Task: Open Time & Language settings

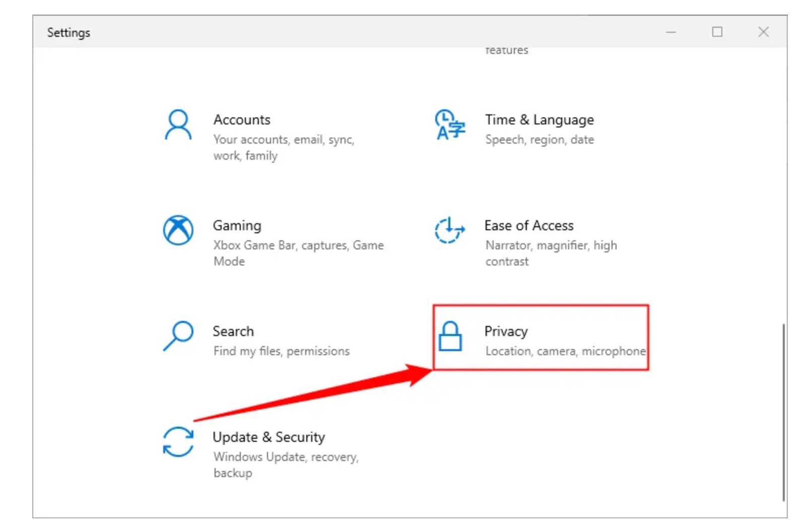Action: tap(539, 120)
